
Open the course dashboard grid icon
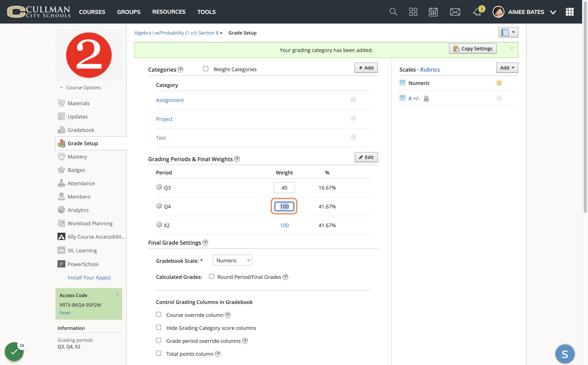(413, 12)
